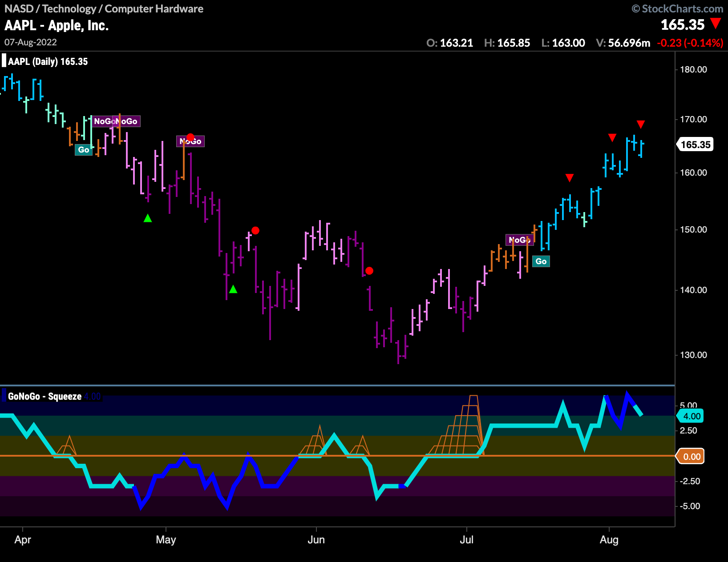Click the 2.50 oscillator axis label
Viewport: 728px width, 562px height.
(688, 430)
